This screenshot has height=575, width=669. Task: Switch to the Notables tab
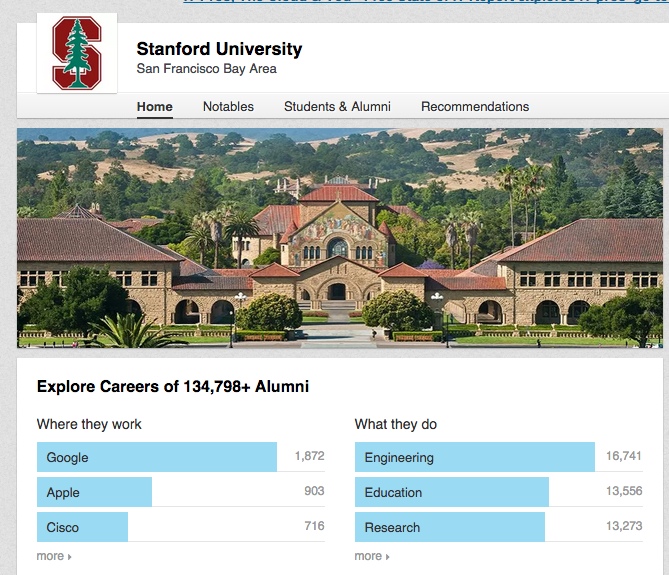[x=228, y=107]
